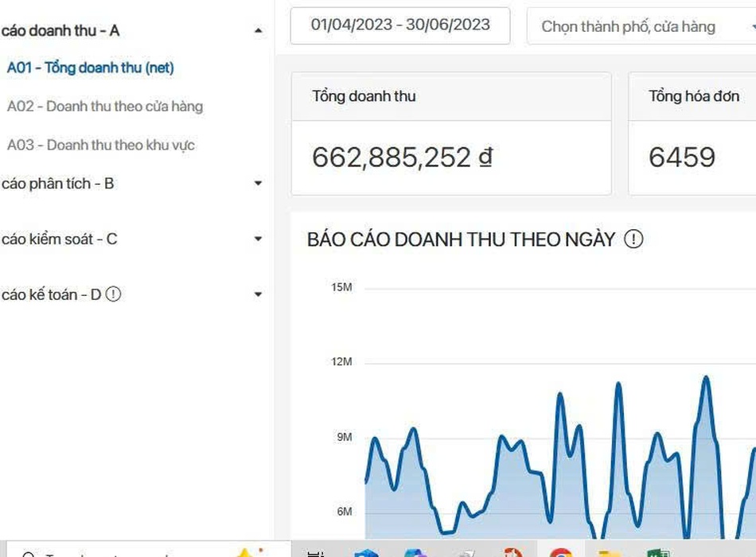The width and height of the screenshot is (756, 557).
Task: Go to A03 - Doanh thu theo khu vực
Action: 100,145
